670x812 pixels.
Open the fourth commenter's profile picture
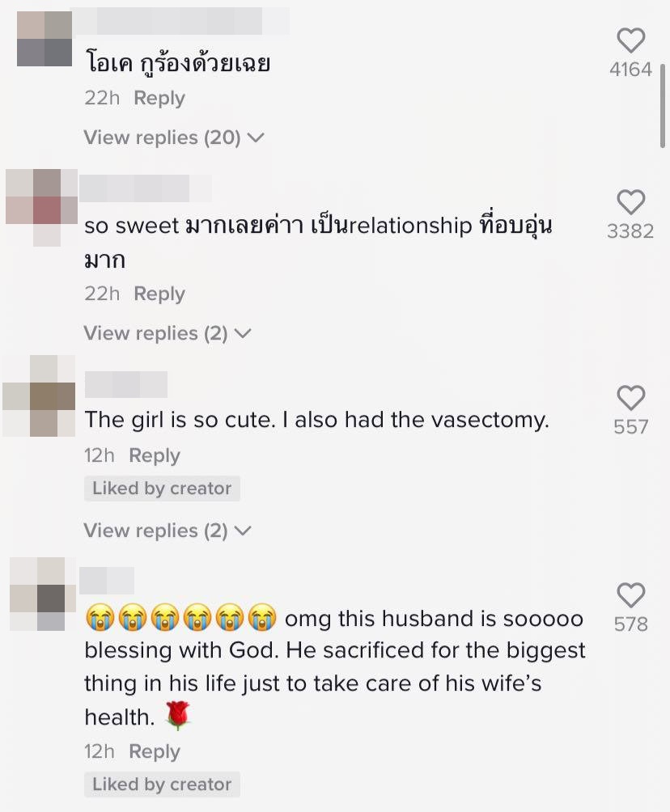point(43,594)
